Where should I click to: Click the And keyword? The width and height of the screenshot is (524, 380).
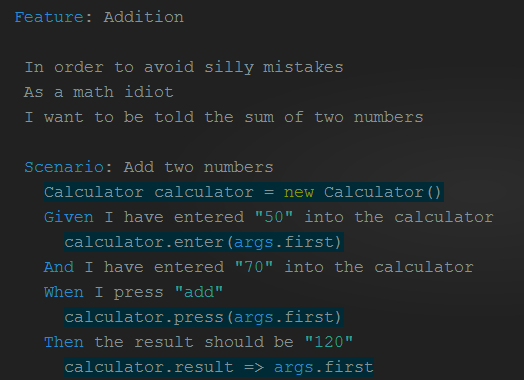[59, 267]
